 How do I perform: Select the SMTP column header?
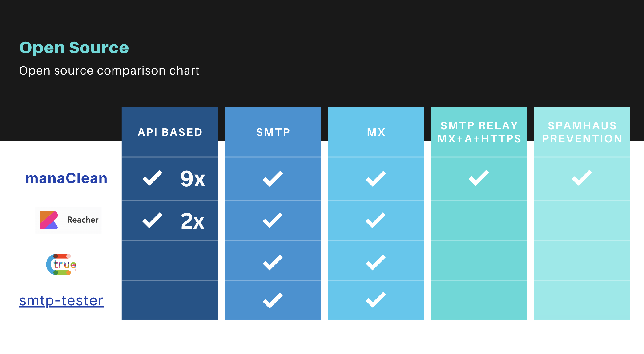click(x=273, y=132)
